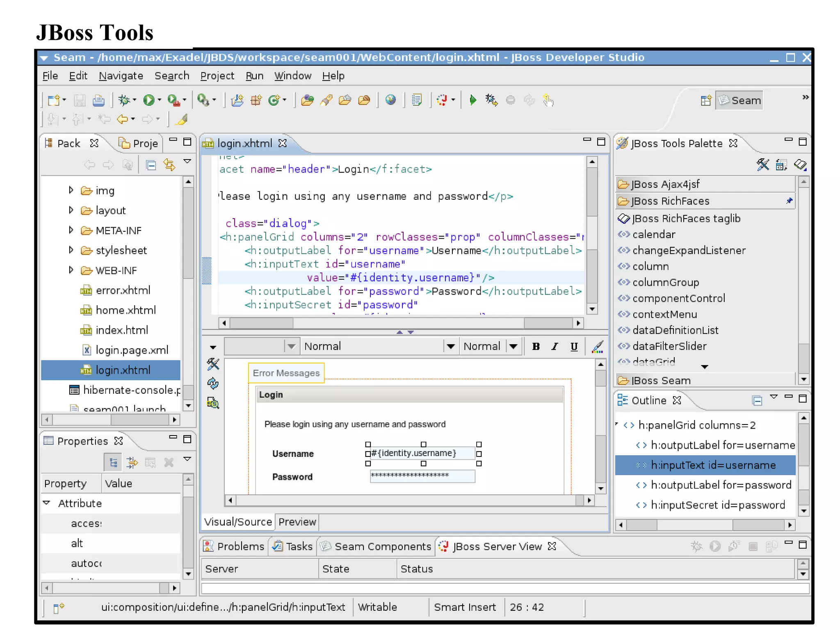
Task: Click the Refresh icon beside the visual editor
Action: point(213,383)
